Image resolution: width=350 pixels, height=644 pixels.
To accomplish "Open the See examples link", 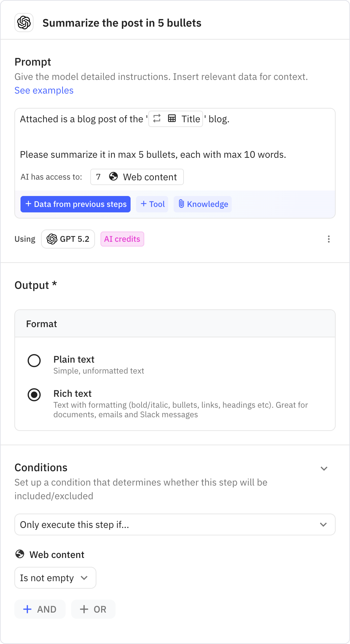I will pyautogui.click(x=44, y=90).
